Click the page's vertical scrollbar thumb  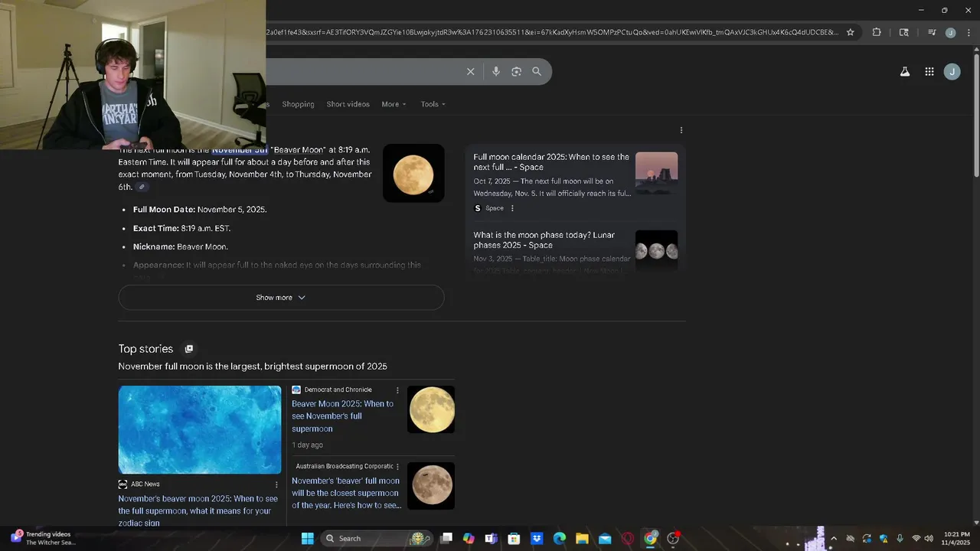pos(976,115)
